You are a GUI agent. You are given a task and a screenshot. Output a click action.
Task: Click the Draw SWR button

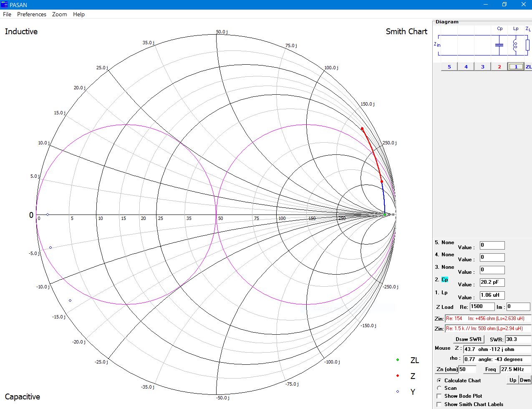(469, 339)
